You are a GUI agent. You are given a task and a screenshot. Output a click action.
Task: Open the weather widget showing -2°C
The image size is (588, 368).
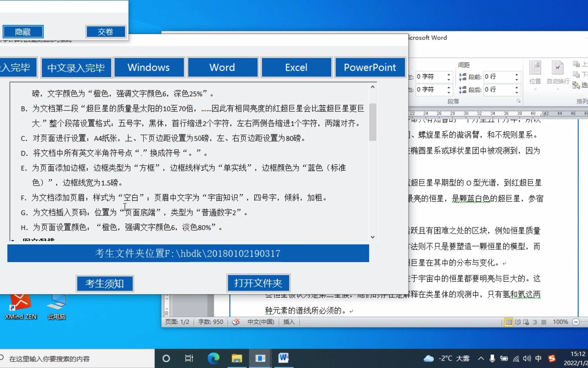coord(446,359)
